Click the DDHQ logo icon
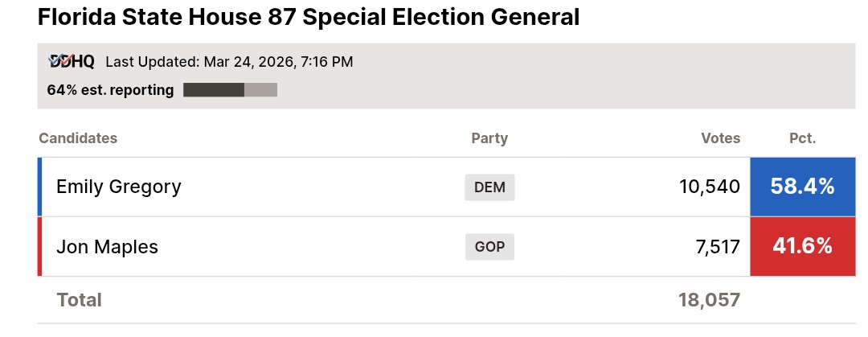The image size is (868, 337). [x=72, y=61]
